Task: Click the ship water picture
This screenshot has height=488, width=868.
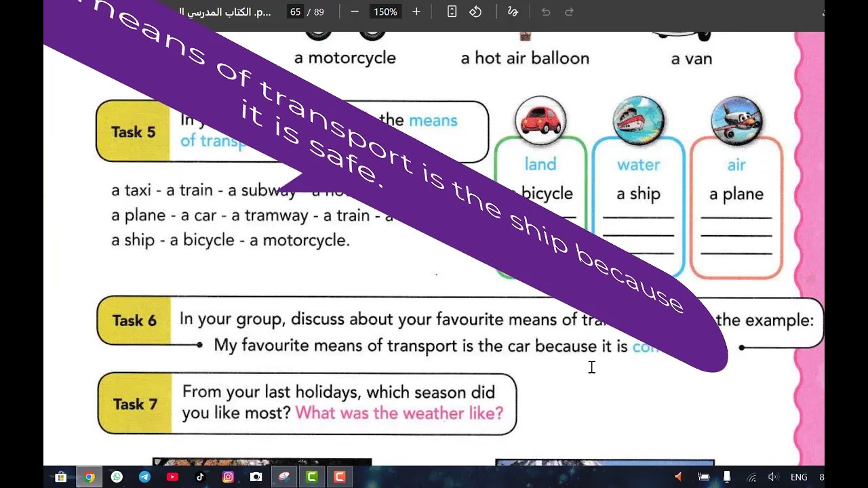Action: pos(638,122)
